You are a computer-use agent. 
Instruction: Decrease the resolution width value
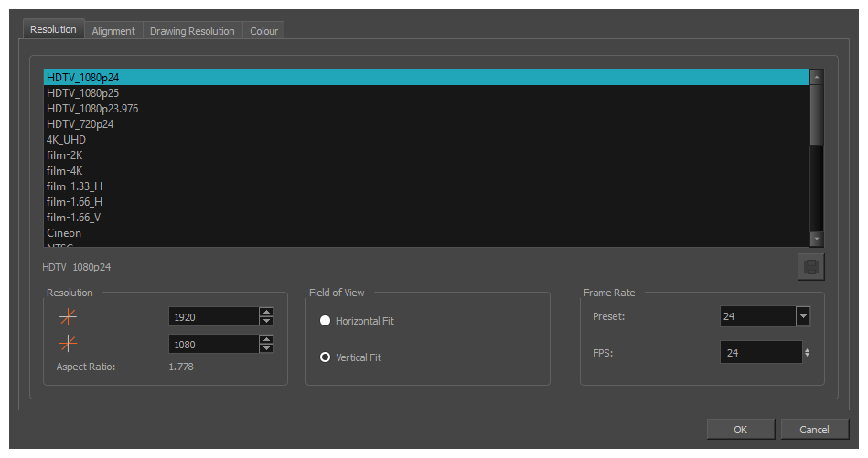[x=266, y=321]
